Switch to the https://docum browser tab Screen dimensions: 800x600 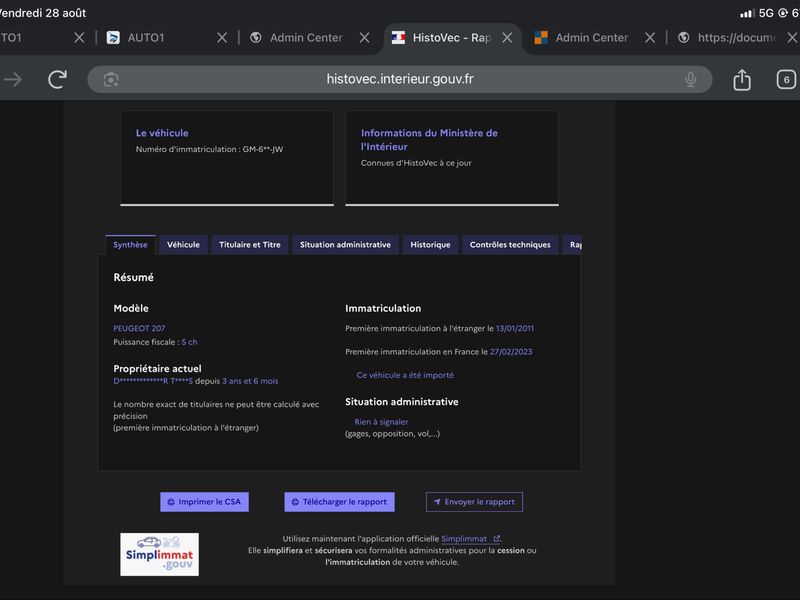pyautogui.click(x=736, y=38)
